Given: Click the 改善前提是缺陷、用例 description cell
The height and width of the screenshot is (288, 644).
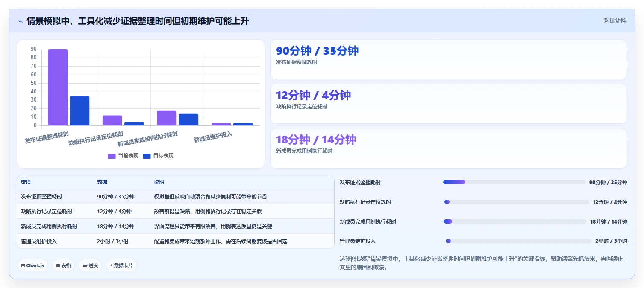Looking at the screenshot, I should [208, 212].
